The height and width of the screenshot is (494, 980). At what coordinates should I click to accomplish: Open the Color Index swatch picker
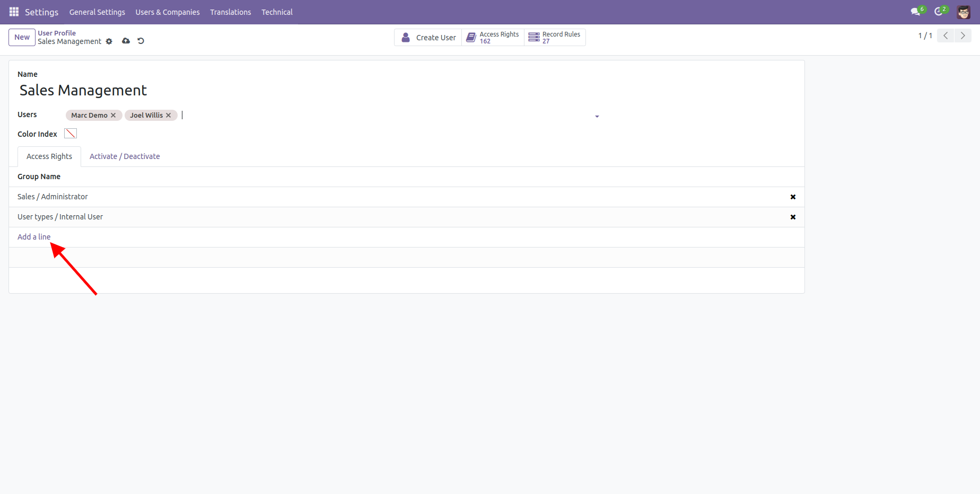click(x=71, y=134)
